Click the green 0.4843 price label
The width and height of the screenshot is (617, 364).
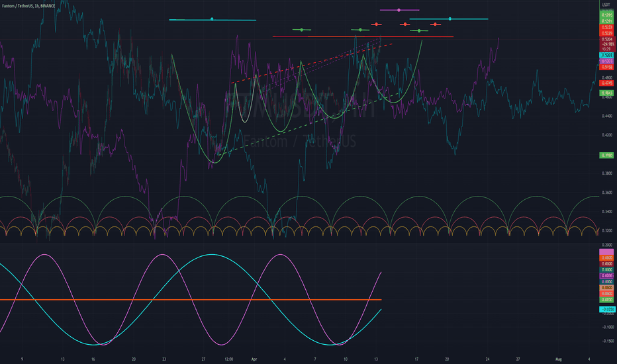click(606, 93)
